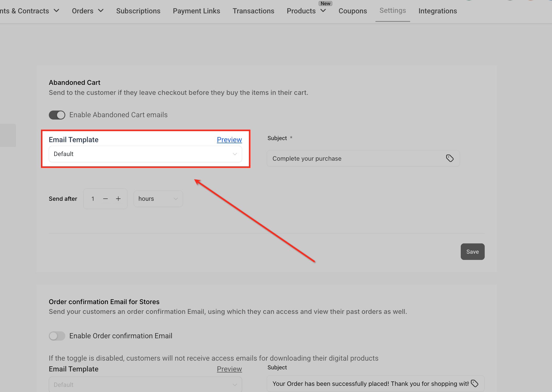Navigate to Integrations tab
The width and height of the screenshot is (552, 392).
pyautogui.click(x=438, y=11)
